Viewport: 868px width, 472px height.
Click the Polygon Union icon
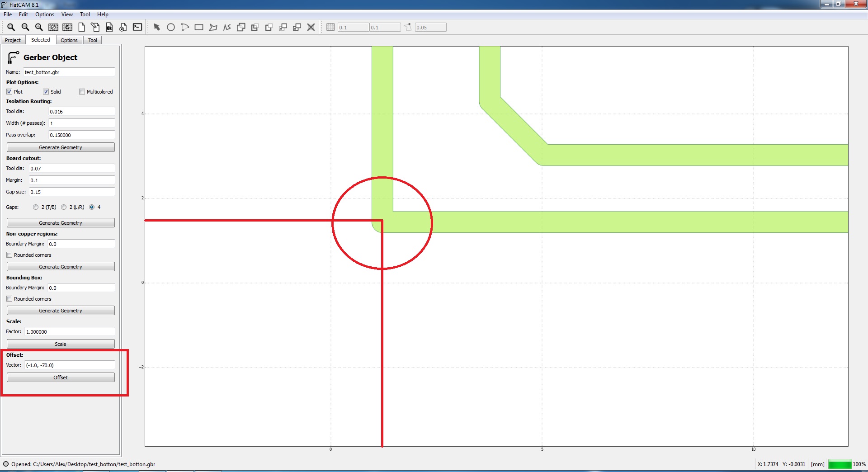(241, 27)
